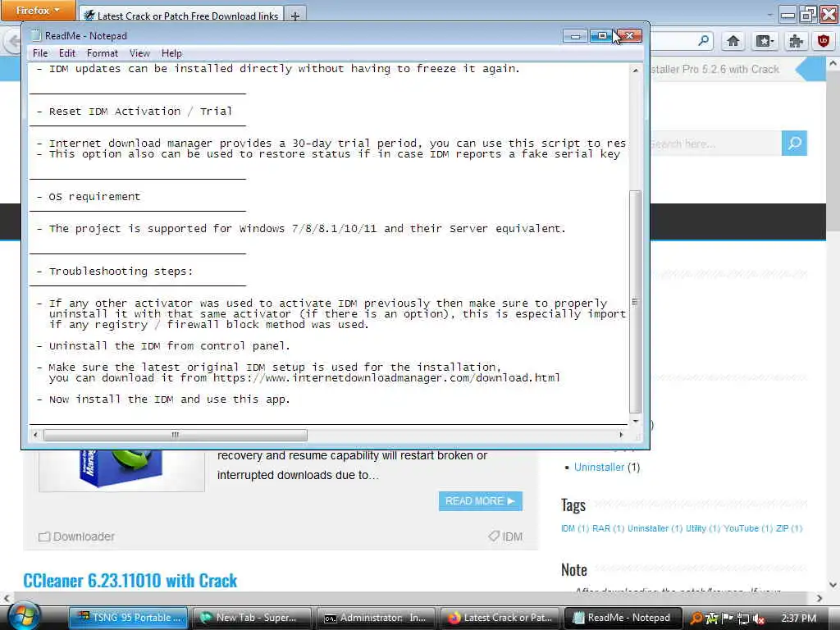Open the Downloader category link
The width and height of the screenshot is (840, 630).
tap(84, 536)
